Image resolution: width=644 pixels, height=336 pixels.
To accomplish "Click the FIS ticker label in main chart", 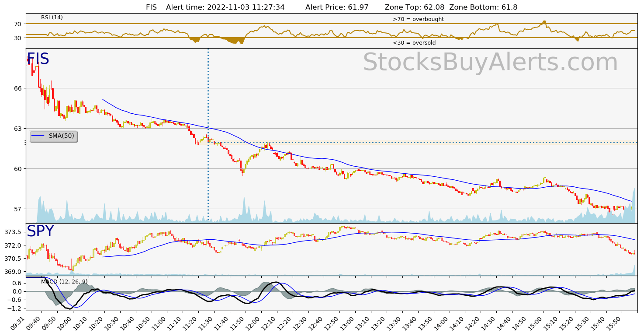I will tap(38, 59).
